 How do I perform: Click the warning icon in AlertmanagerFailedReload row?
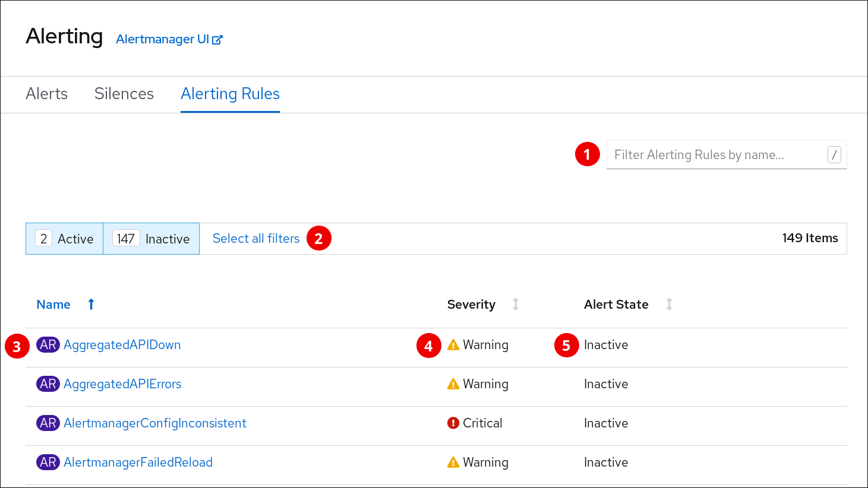pos(453,462)
